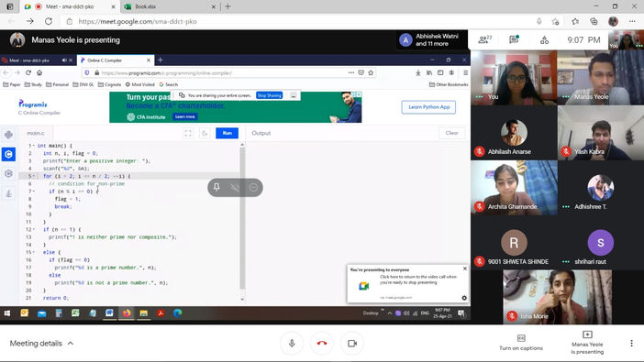Select the Java language icon in the sidebar
The image size is (644, 362).
click(x=8, y=192)
